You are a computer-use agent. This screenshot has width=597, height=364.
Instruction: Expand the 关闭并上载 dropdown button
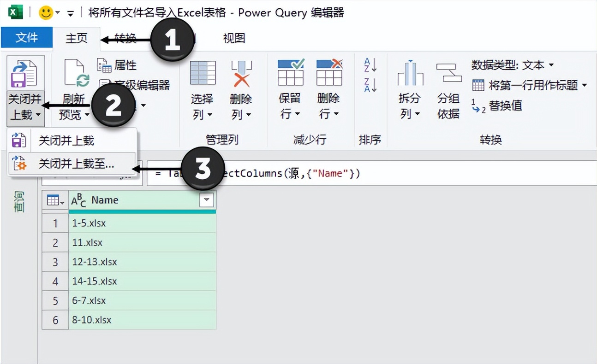coord(26,108)
